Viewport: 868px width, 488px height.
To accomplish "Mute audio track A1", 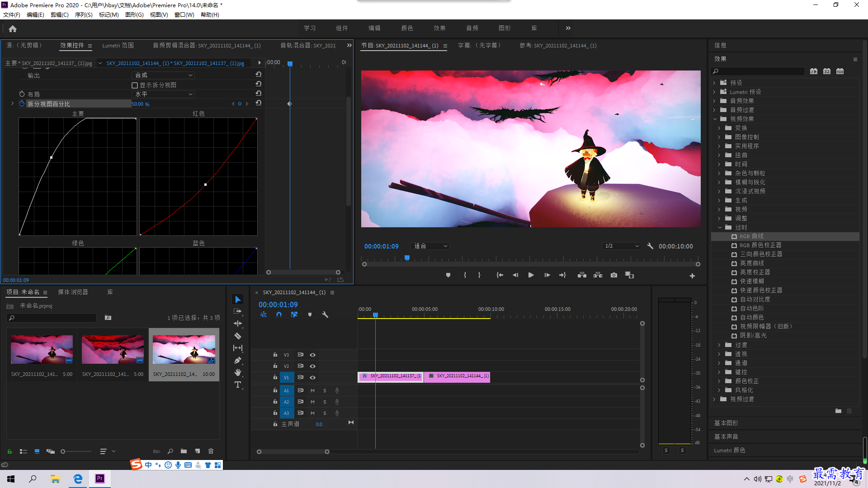I will tap(312, 390).
